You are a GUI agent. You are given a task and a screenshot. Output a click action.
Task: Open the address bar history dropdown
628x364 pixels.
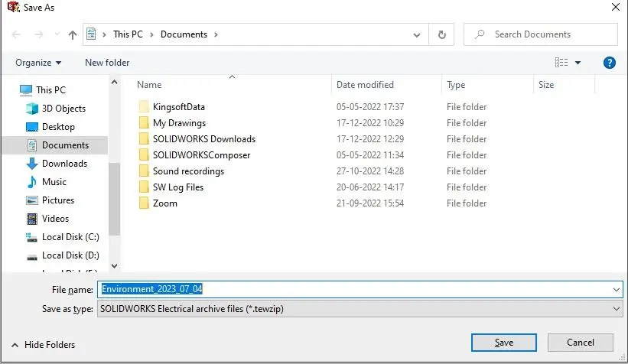pyautogui.click(x=417, y=35)
